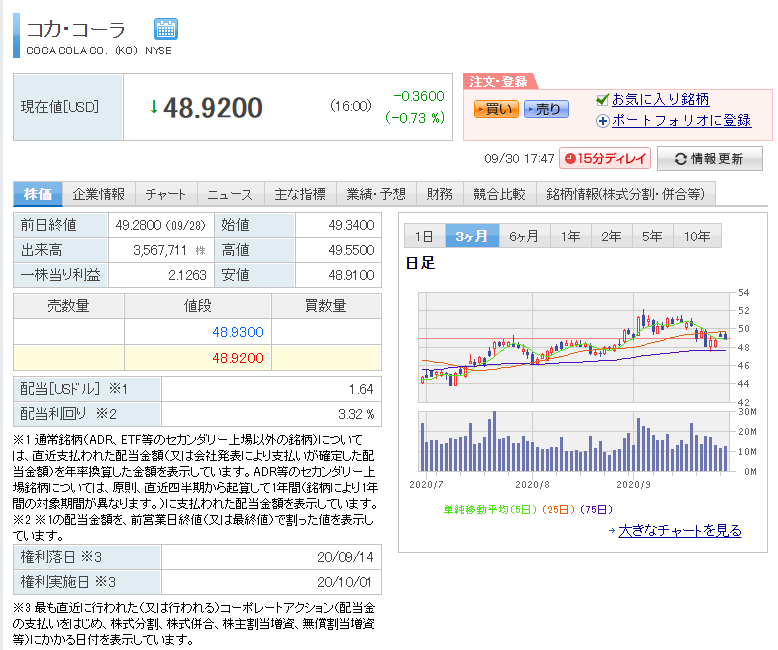
Task: Click the 日足 chart label
Action: tap(420, 262)
